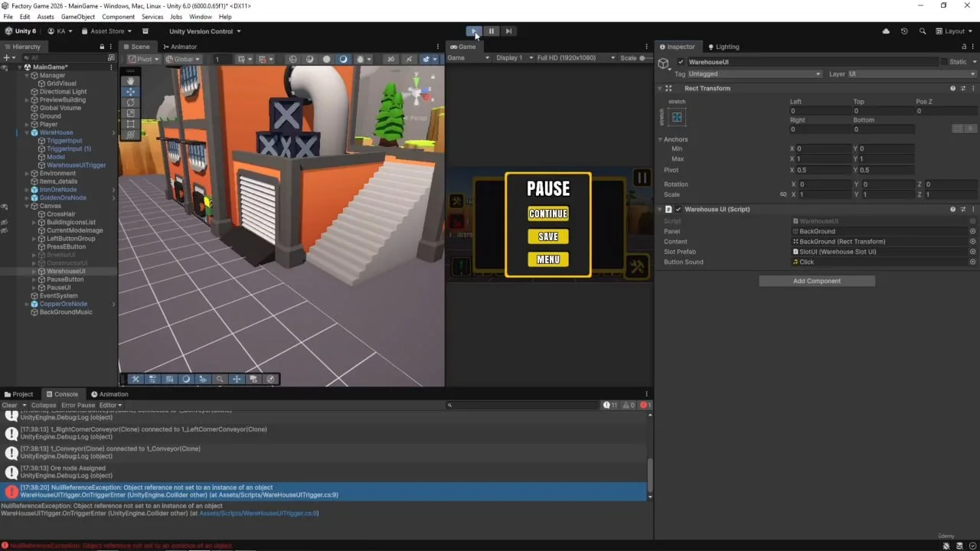Toggle Warehouse UI script enabled checkbox
980x551 pixels.
pos(678,209)
